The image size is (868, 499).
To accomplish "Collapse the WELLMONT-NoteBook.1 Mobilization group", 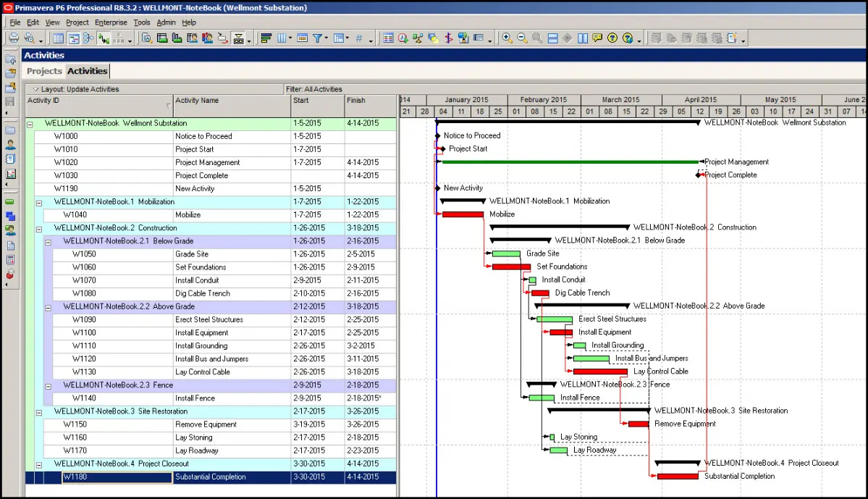I will tap(39, 203).
